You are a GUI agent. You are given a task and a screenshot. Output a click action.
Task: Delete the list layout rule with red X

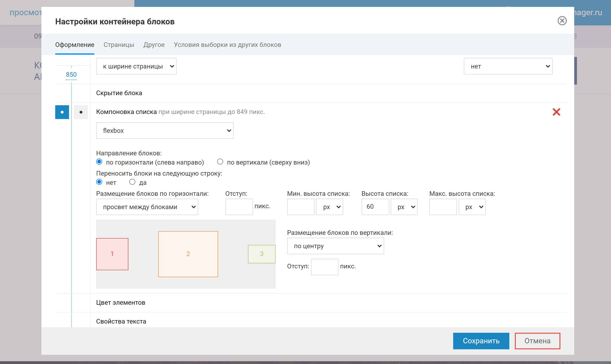coord(556,112)
